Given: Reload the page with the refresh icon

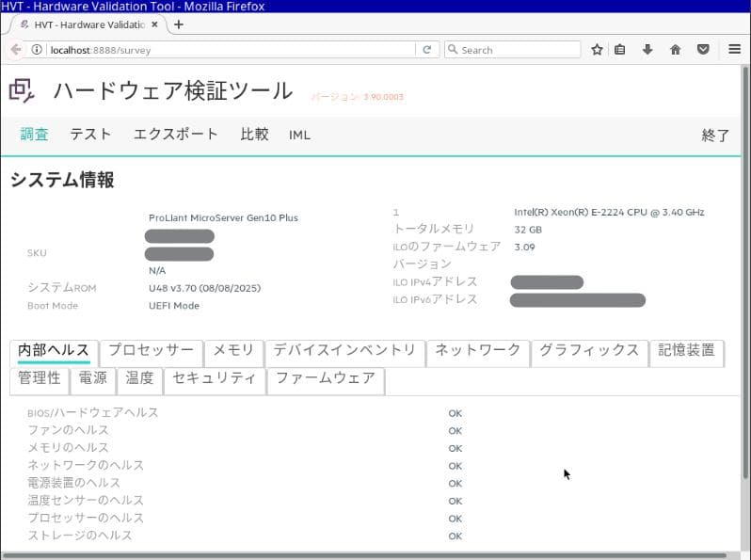Looking at the screenshot, I should click(426, 49).
